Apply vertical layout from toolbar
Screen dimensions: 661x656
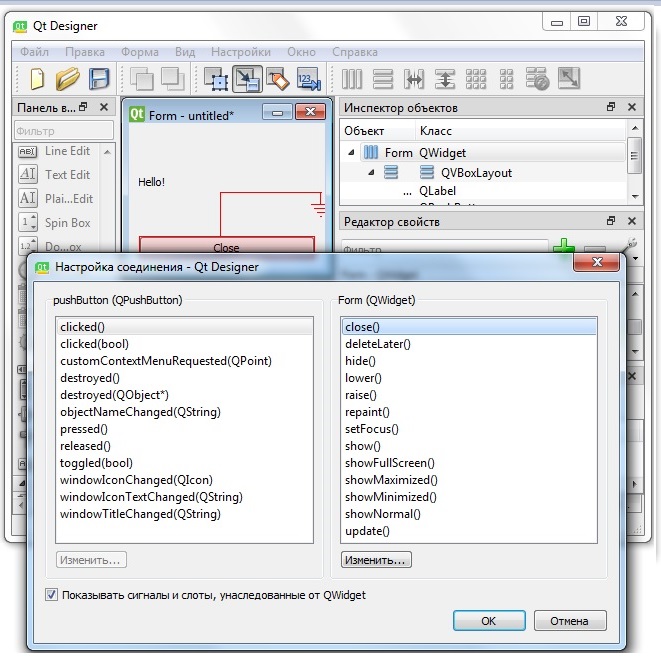coord(383,79)
